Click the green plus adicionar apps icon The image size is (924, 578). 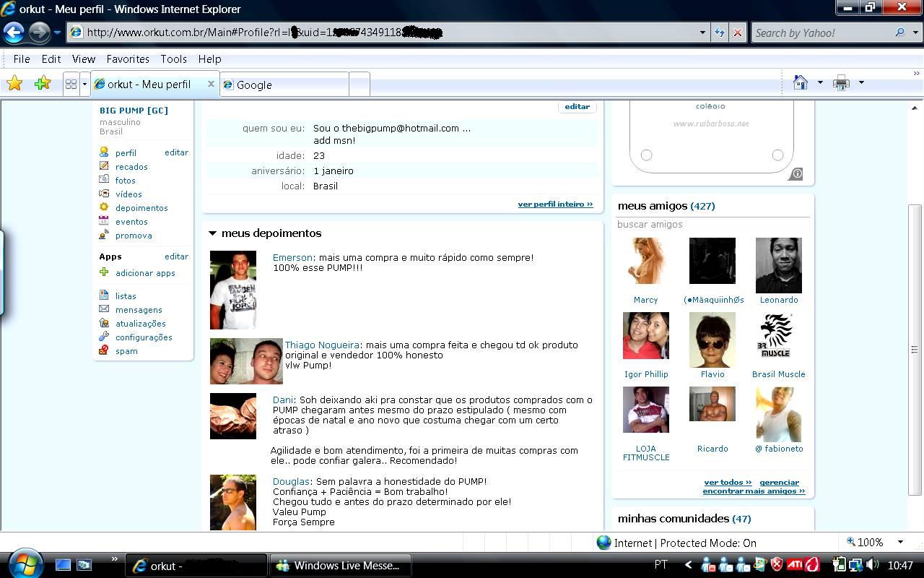(104, 272)
